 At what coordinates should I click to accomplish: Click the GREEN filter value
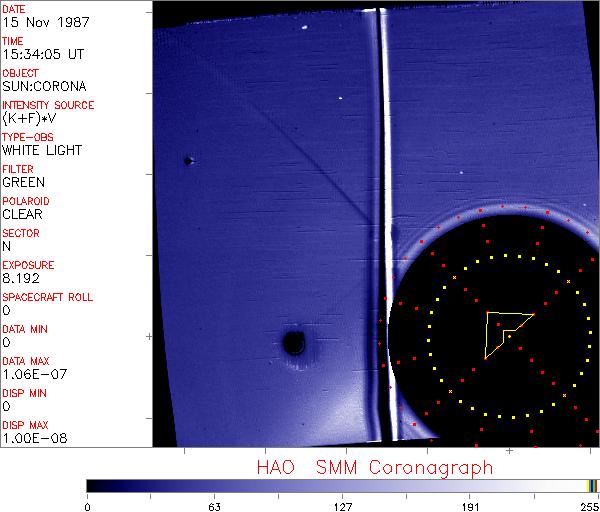(x=23, y=183)
